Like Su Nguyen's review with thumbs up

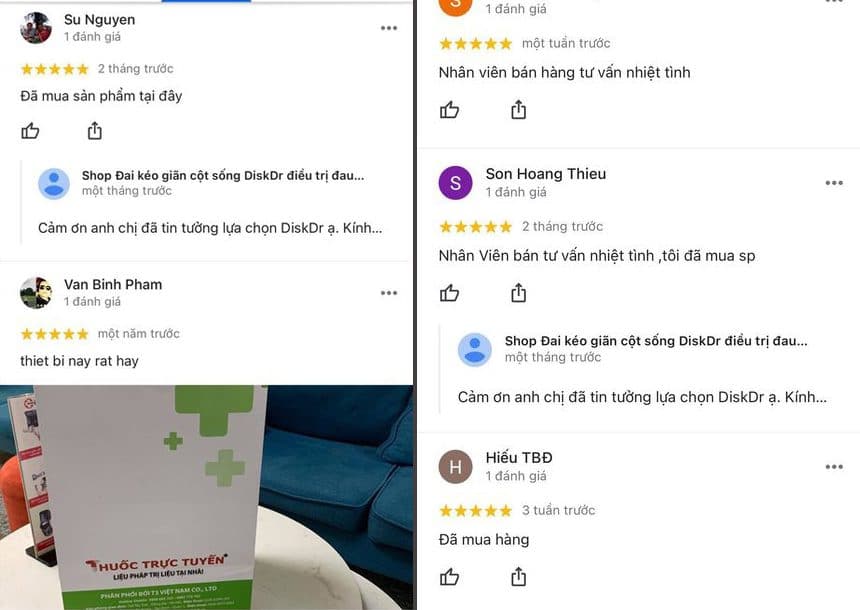coord(30,131)
